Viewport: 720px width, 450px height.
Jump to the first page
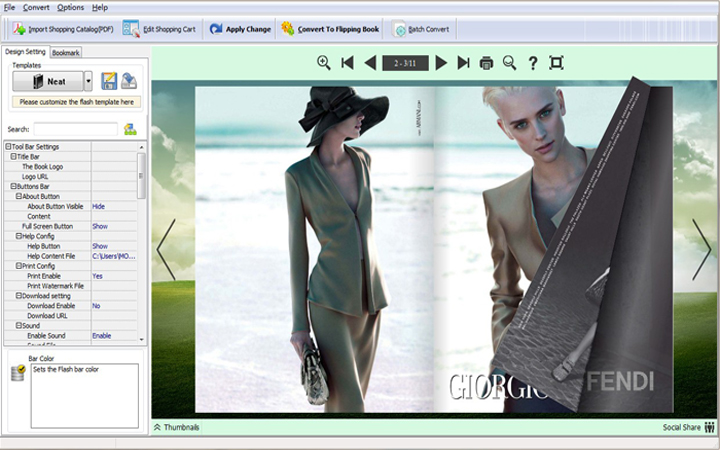[x=347, y=63]
